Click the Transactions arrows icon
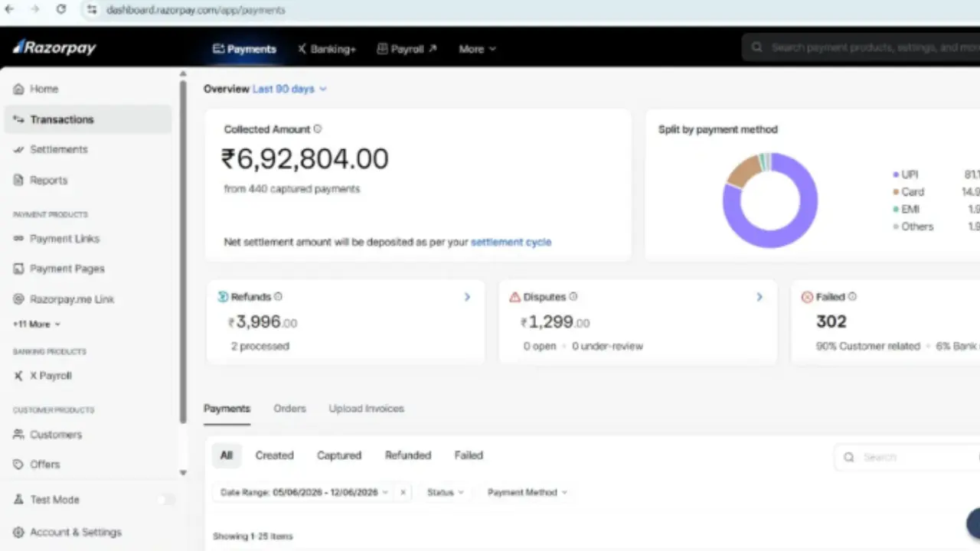This screenshot has width=980, height=551. [x=18, y=119]
